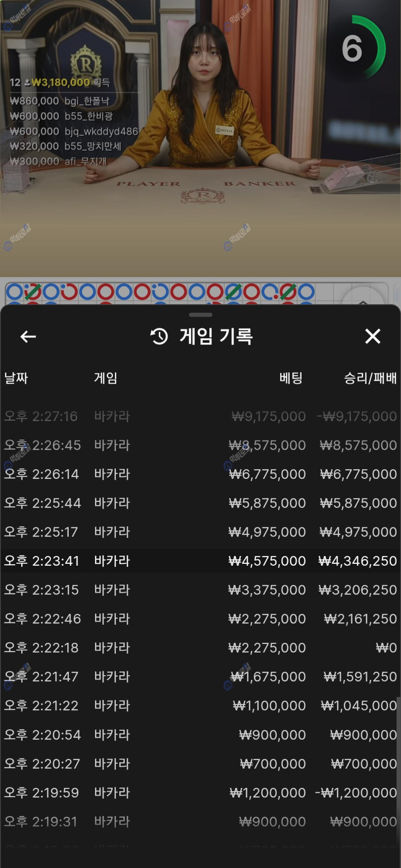Click the history clock icon beside 게임 기록
The width and height of the screenshot is (401, 868).
click(x=159, y=336)
